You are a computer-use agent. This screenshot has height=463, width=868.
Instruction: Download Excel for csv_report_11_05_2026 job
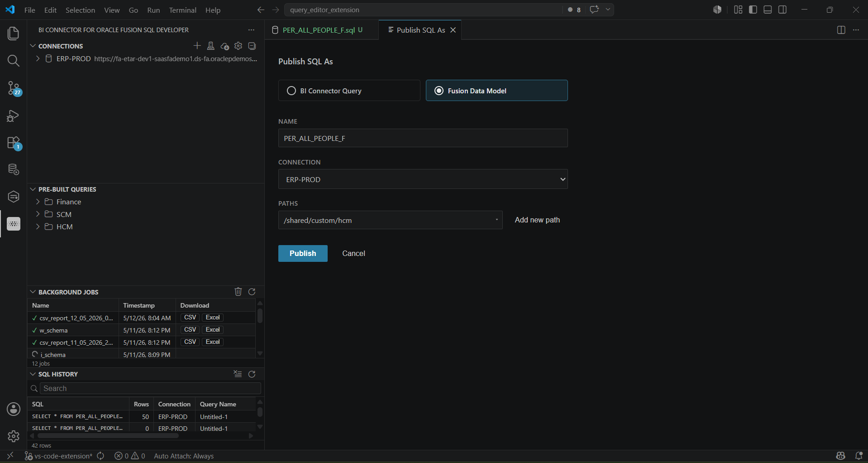point(213,342)
